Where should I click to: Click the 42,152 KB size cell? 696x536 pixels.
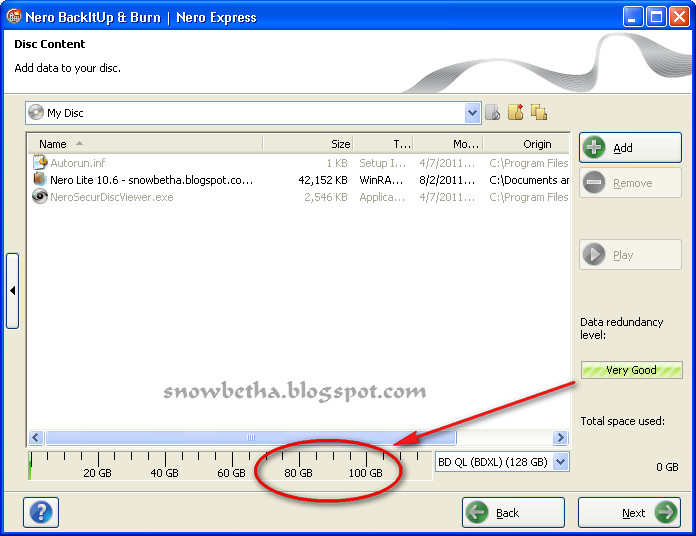tap(323, 180)
